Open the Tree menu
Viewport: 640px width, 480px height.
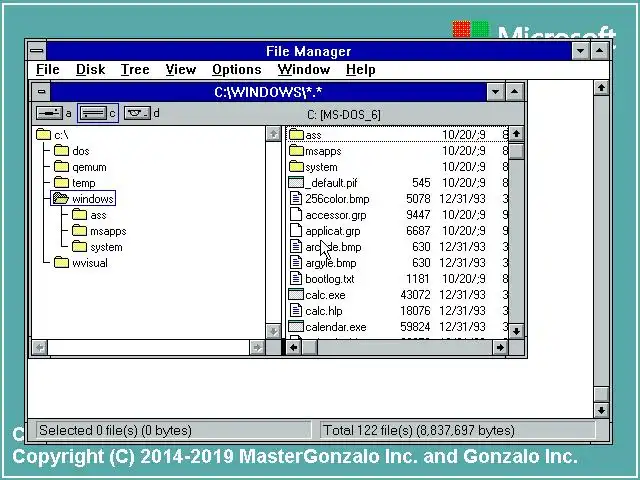pos(135,70)
